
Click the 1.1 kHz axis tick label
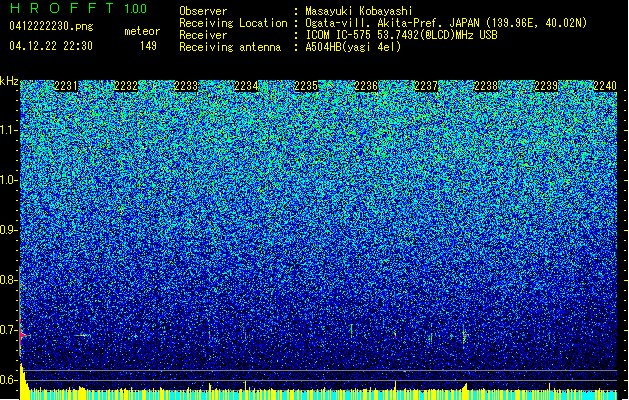(8, 130)
